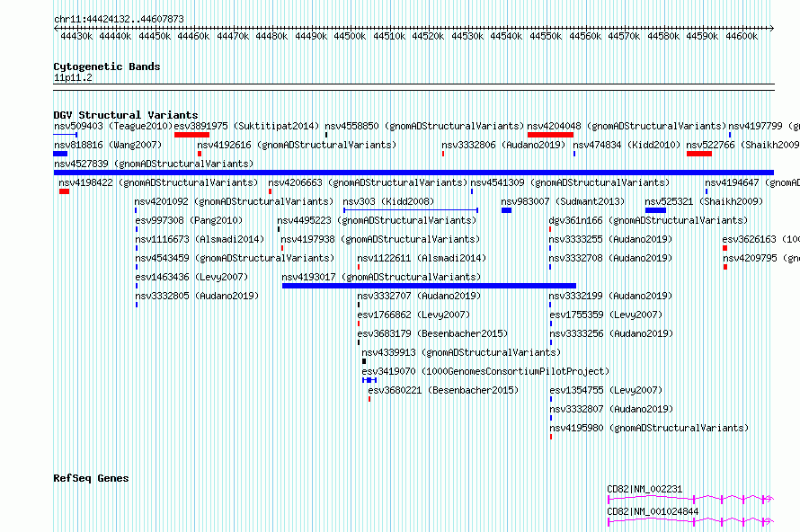Image resolution: width=800 pixels, height=532 pixels.
Task: Click the CD82|NM_001024844 gene model glyph
Action: point(690,521)
